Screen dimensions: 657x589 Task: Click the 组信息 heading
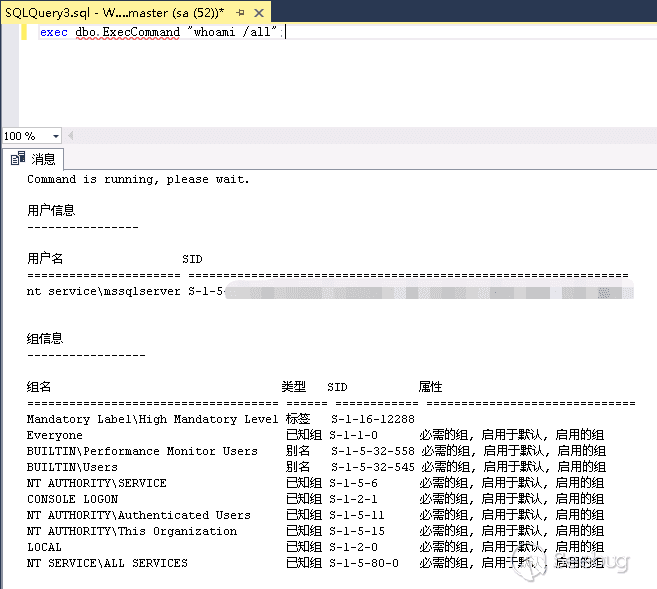click(x=45, y=338)
